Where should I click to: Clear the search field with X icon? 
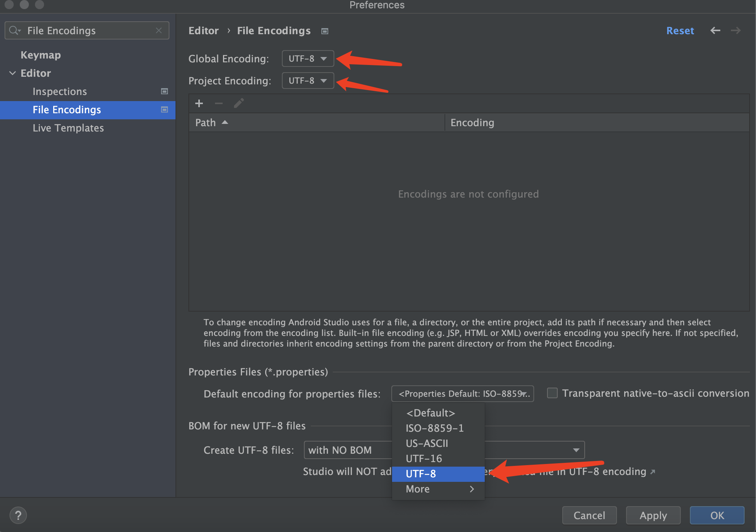pos(159,30)
